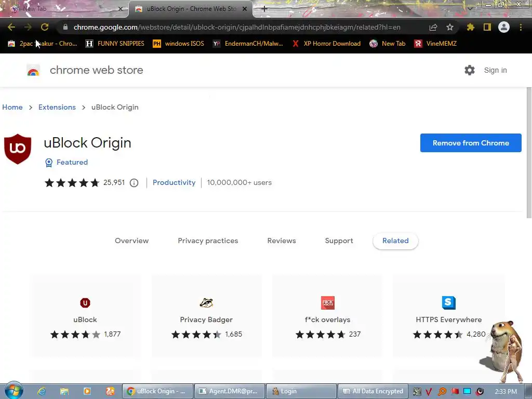The image size is (532, 399).
Task: Launch Internet Explorer from the taskbar
Action: point(42,391)
